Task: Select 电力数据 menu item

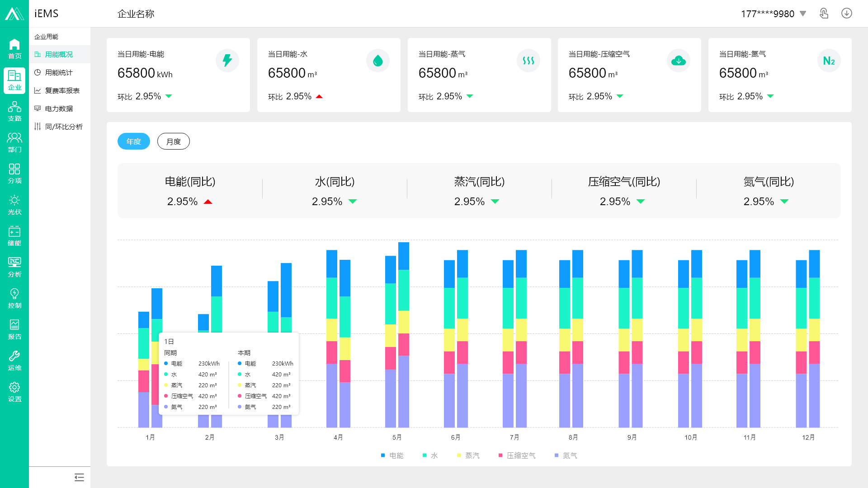Action: click(x=60, y=108)
